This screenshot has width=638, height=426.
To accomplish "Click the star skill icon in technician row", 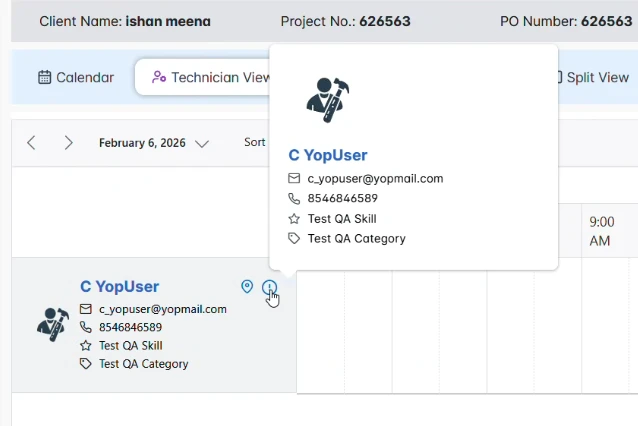I will (x=85, y=346).
